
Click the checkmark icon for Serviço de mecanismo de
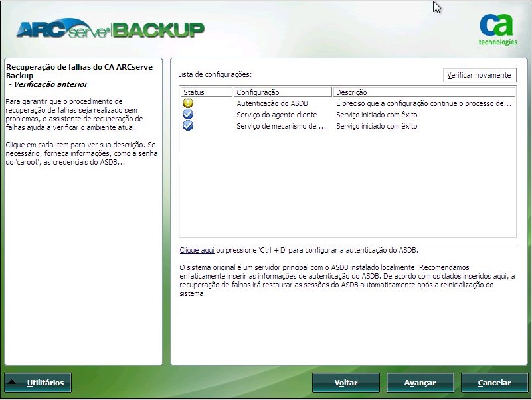(187, 126)
